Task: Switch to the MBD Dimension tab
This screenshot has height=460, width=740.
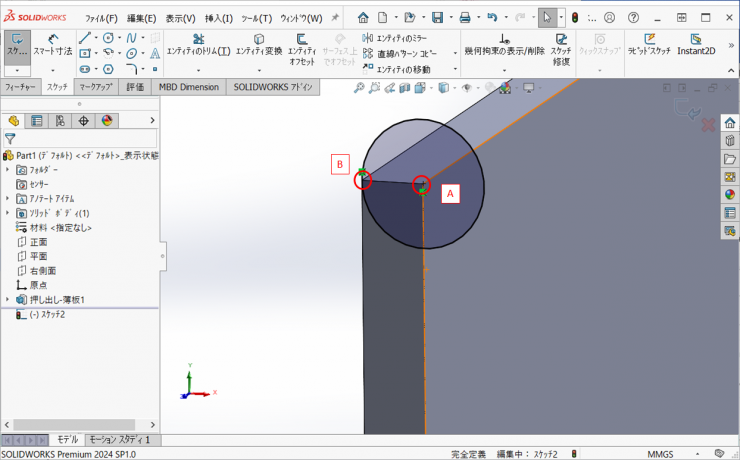Action: pyautogui.click(x=188, y=87)
